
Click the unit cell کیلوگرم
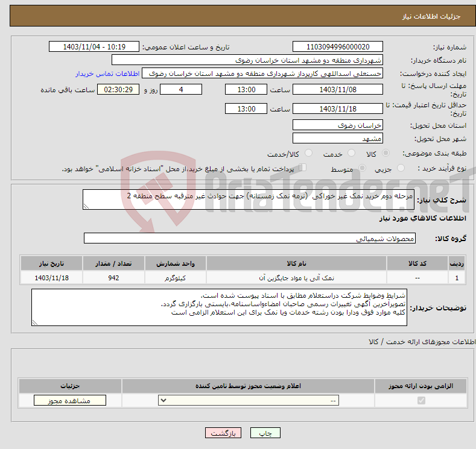(x=175, y=278)
